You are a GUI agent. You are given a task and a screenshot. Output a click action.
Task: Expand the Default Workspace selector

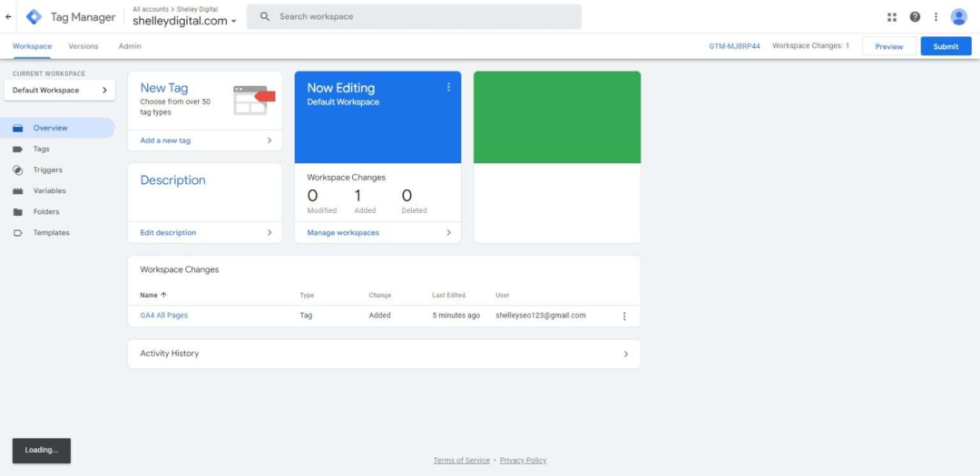click(x=59, y=90)
